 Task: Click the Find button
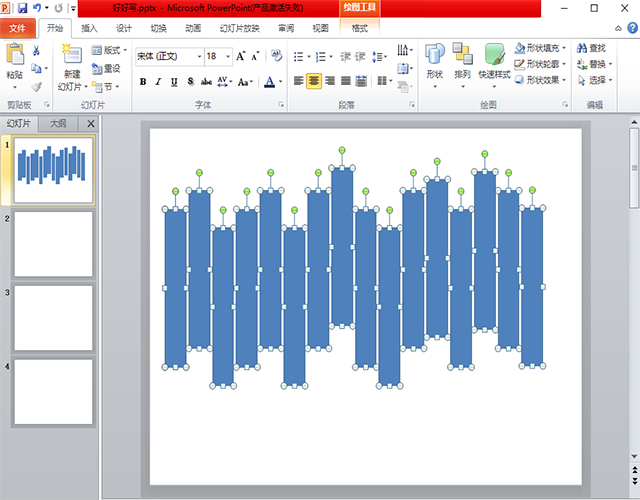click(x=591, y=48)
